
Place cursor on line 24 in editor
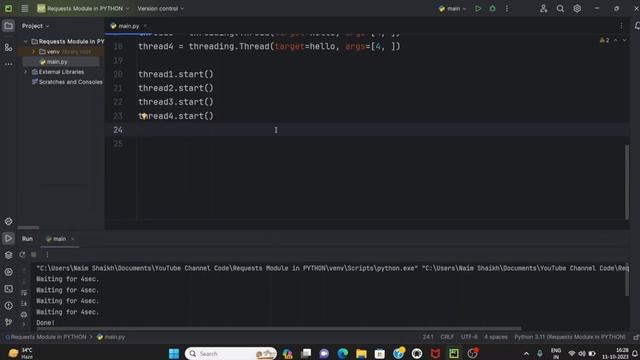click(367, 130)
